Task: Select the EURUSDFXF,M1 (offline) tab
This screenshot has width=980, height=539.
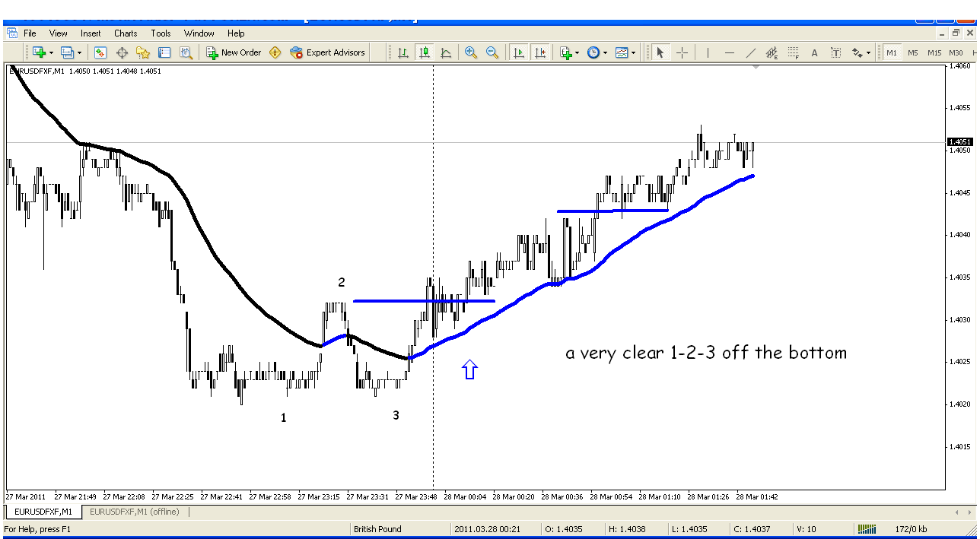Action: [x=134, y=512]
